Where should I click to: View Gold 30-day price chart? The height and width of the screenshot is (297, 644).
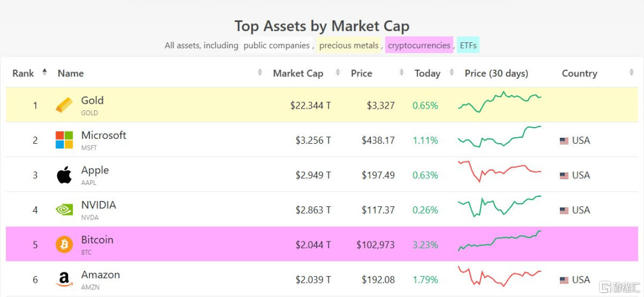pos(500,101)
